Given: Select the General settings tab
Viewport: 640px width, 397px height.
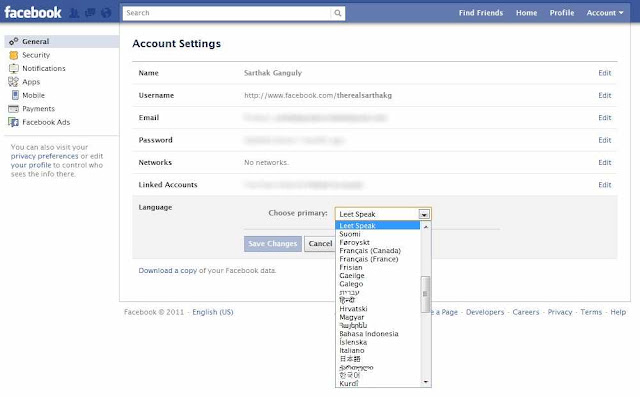Looking at the screenshot, I should coord(62,41).
